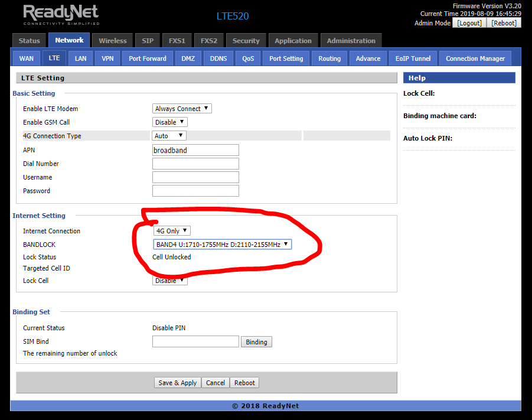The width and height of the screenshot is (532, 420).
Task: Switch to the Application tab
Action: tap(293, 40)
